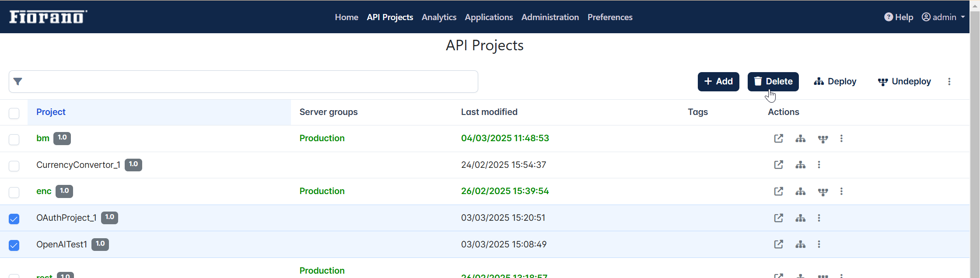Viewport: 980px width, 278px height.
Task: Go to Home in top navigation
Action: point(346,17)
